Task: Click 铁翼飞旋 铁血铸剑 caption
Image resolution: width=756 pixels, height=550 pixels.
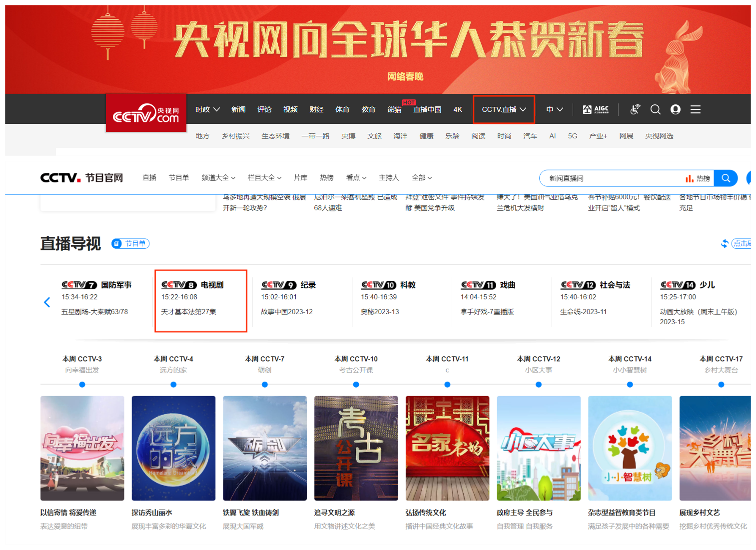Action: (x=251, y=513)
